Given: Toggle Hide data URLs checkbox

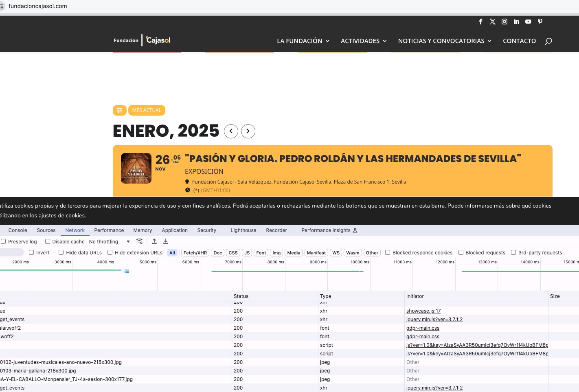Looking at the screenshot, I should 61,252.
